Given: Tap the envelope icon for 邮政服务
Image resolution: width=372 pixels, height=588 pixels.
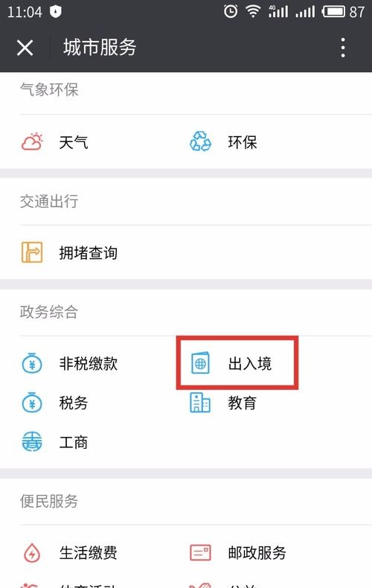Looking at the screenshot, I should pyautogui.click(x=200, y=553).
